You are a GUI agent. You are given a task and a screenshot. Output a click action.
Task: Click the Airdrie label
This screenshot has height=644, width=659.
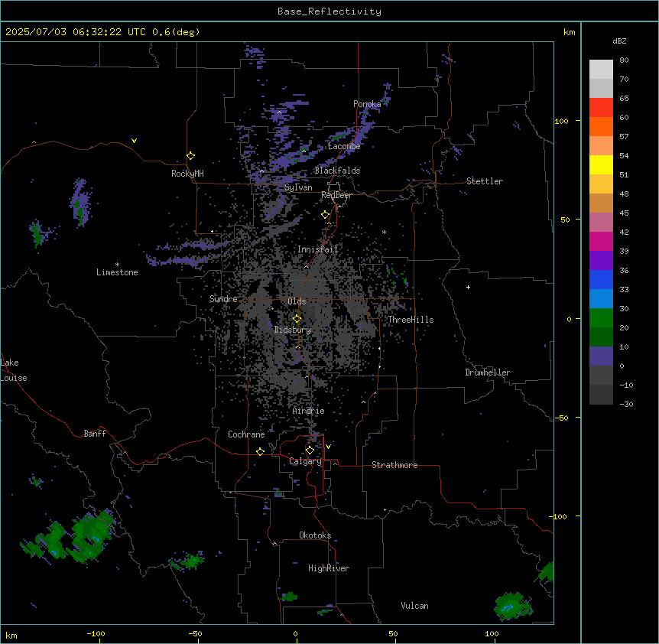(308, 411)
